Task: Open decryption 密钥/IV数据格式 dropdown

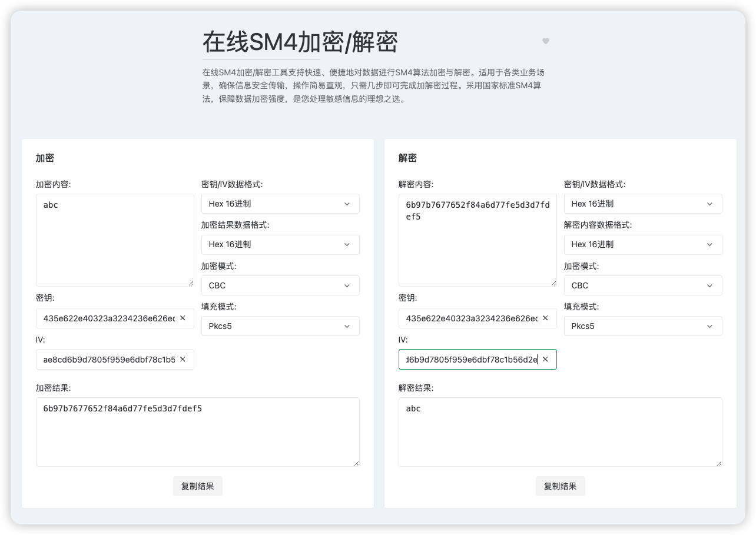Action: 643,204
